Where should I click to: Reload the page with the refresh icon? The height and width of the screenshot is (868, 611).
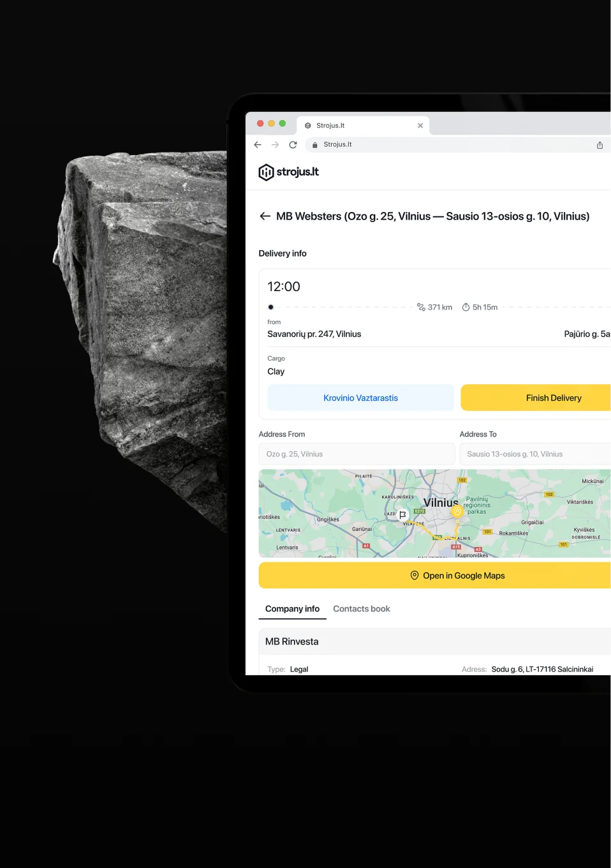293,145
